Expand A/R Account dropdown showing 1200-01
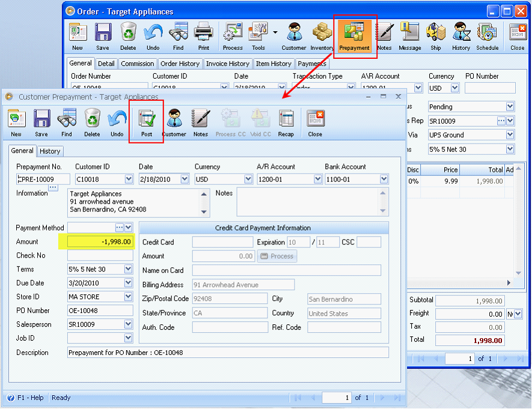 [x=317, y=179]
